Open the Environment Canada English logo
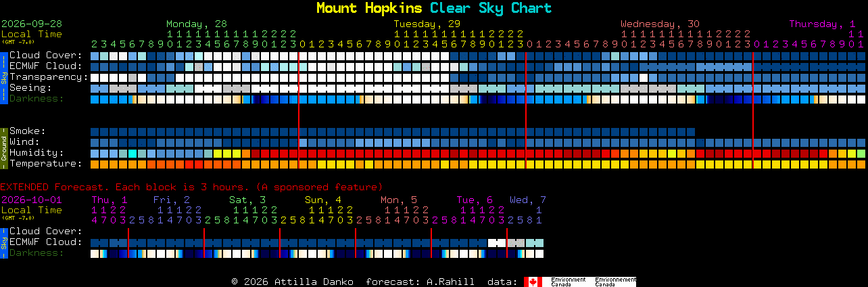This screenshot has width=868, height=287. point(568,282)
